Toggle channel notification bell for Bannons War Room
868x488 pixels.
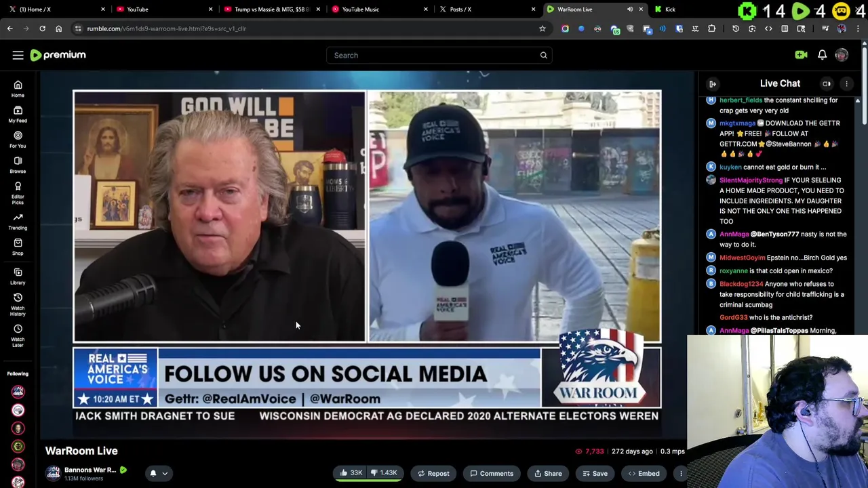pos(153,473)
